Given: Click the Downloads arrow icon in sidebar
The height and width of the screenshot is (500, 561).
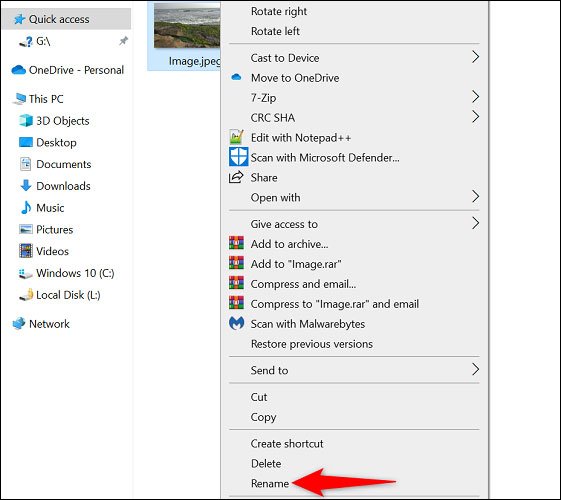Looking at the screenshot, I should point(26,186).
